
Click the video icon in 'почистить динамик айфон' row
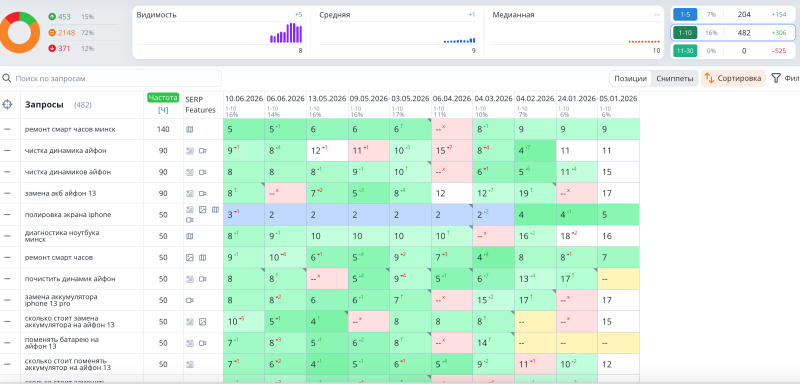coord(203,279)
